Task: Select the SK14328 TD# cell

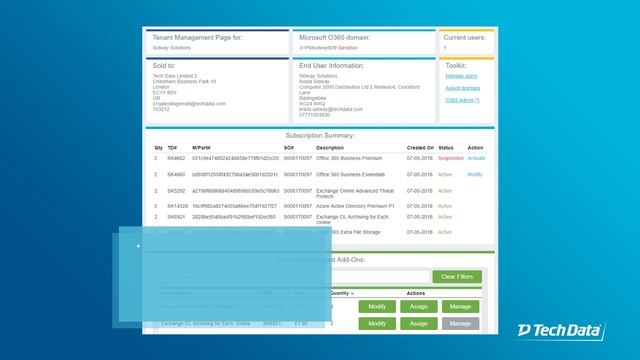Action: coord(178,206)
